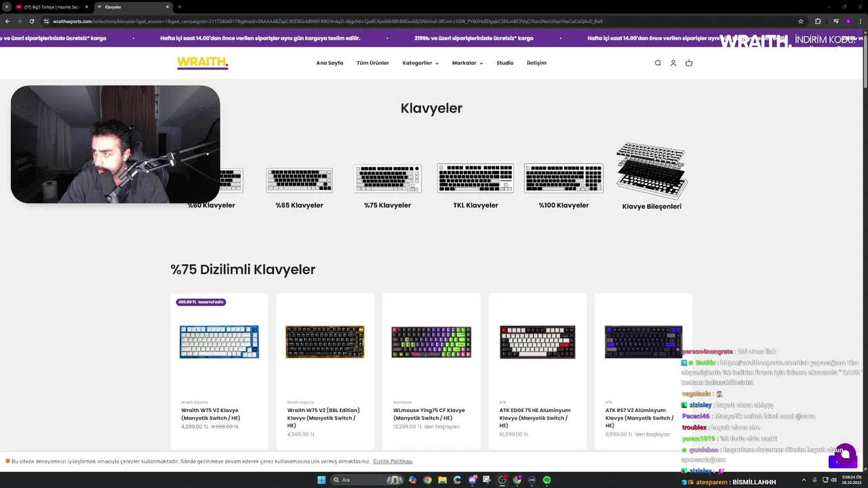Image resolution: width=868 pixels, height=488 pixels.
Task: Click the page vertical scrollbar
Action: click(865, 61)
